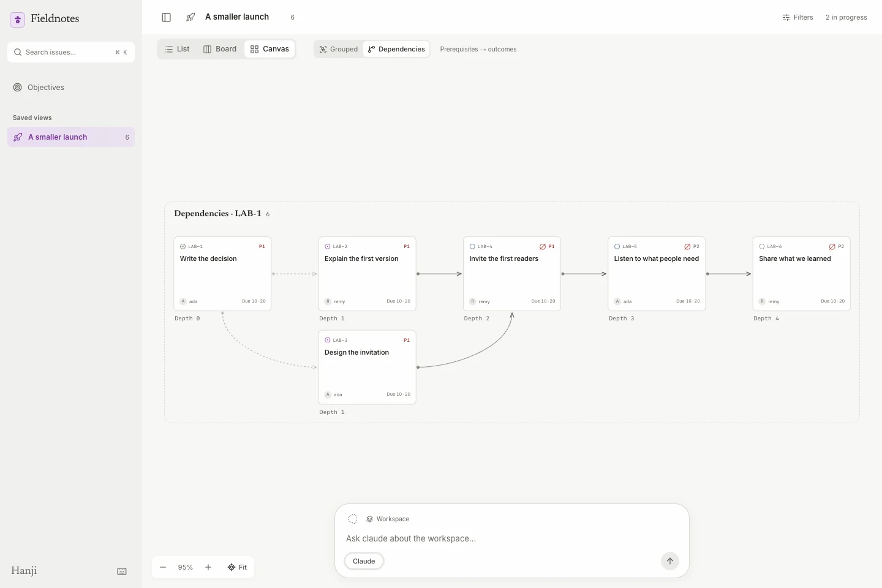Open the Invite the first readers card

[512, 274]
